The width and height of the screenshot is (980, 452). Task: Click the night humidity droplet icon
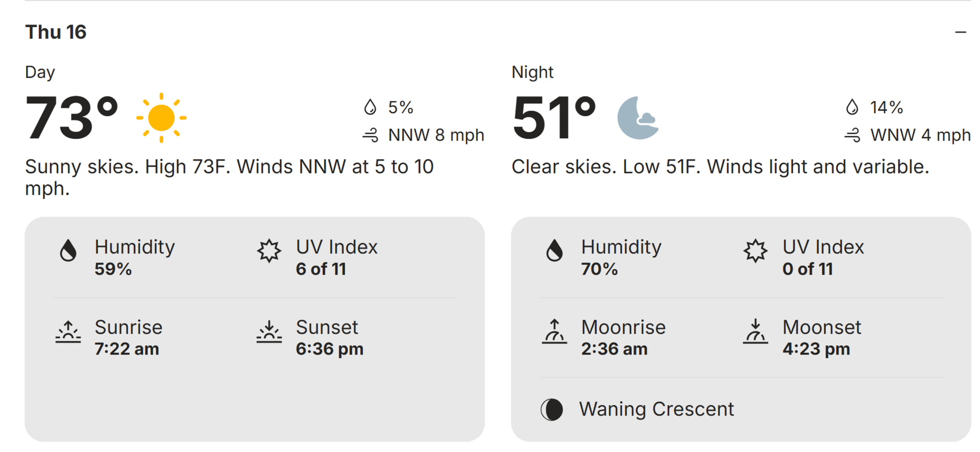pyautogui.click(x=555, y=251)
